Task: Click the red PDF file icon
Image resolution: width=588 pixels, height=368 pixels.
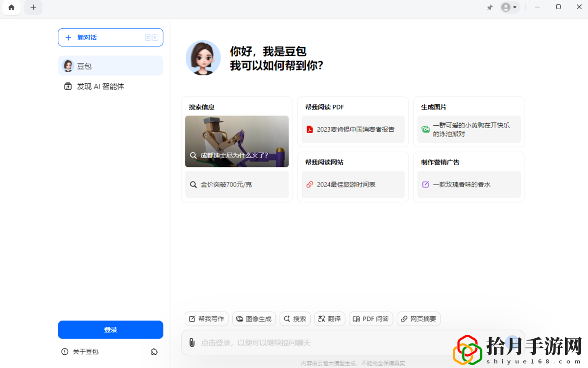Action: coord(310,130)
